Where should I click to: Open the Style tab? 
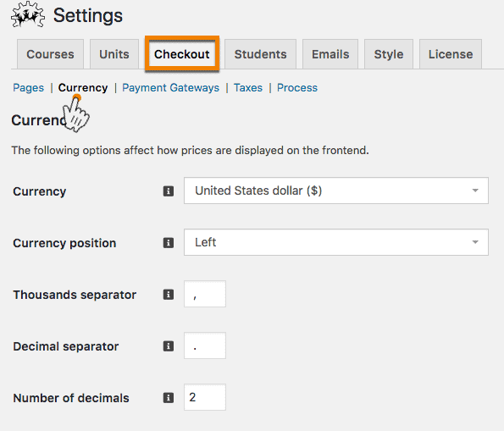(x=389, y=54)
